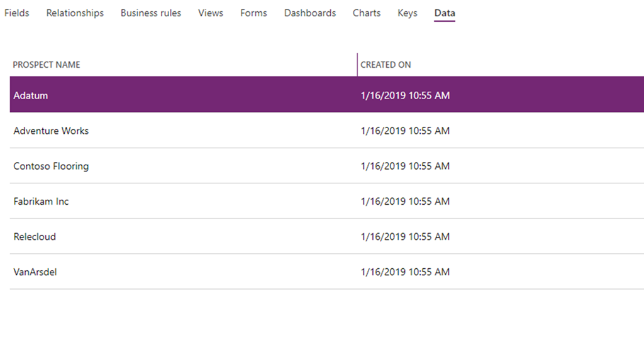Open the Fields tab
Viewport: 644px width, 348px height.
[x=16, y=13]
